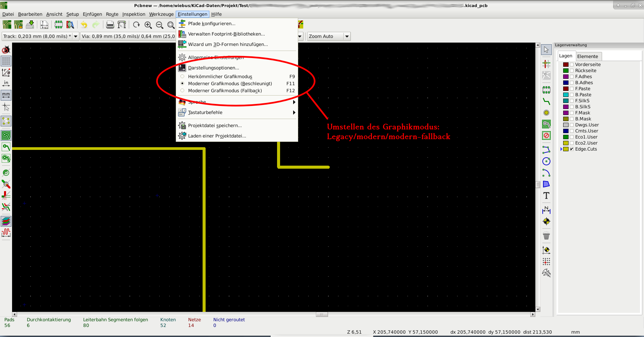This screenshot has height=337, width=644.
Task: Select the add dimension tool
Action: pos(546,210)
